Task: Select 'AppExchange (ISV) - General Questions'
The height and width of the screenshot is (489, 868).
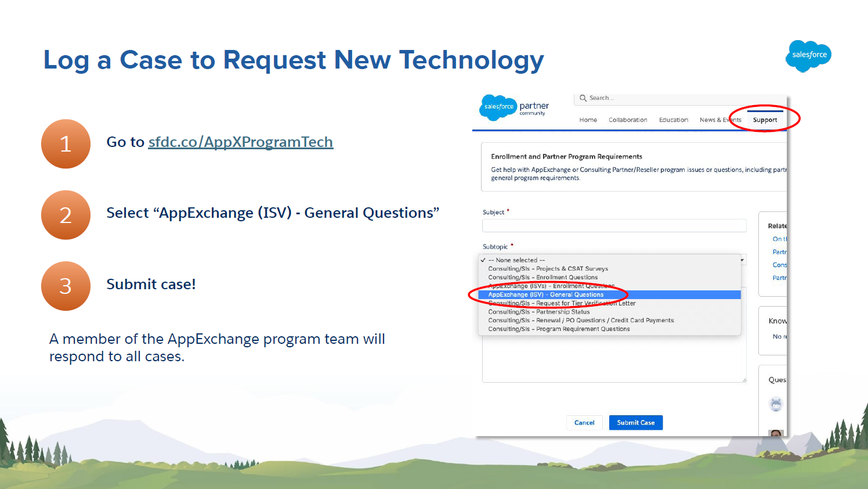Action: (x=610, y=294)
